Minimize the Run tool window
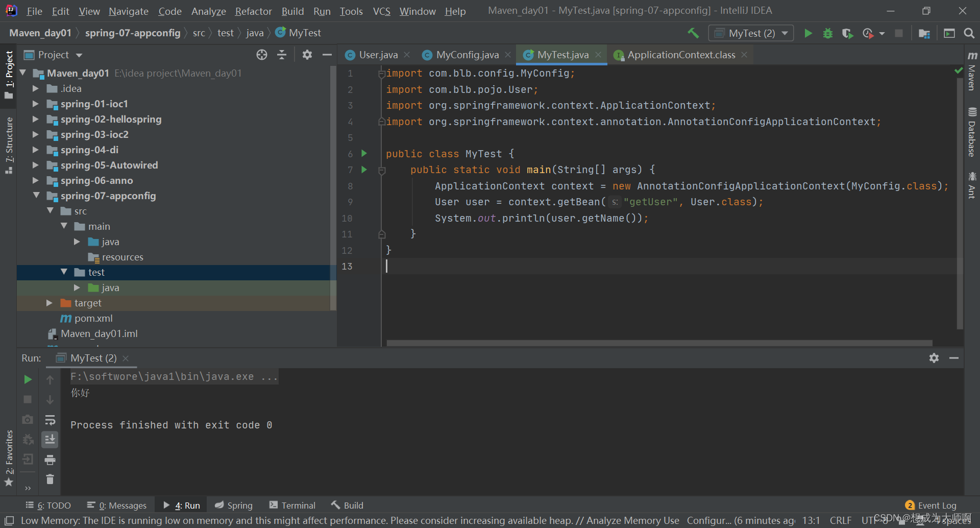The image size is (980, 528). pos(954,358)
